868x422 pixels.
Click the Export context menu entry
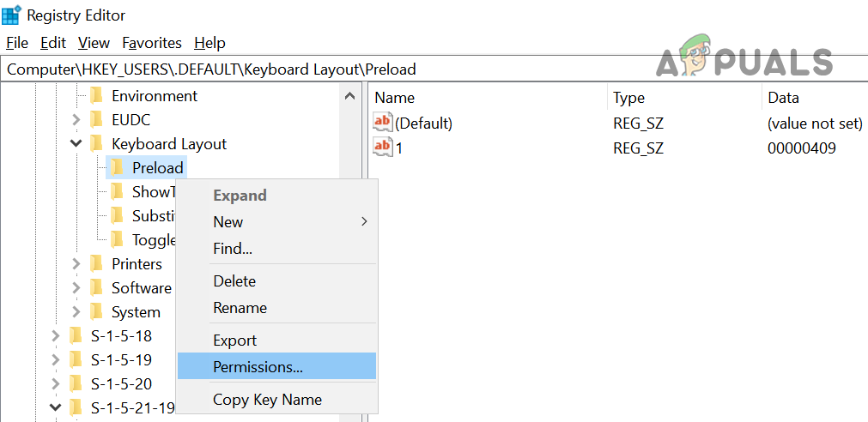[x=234, y=341]
